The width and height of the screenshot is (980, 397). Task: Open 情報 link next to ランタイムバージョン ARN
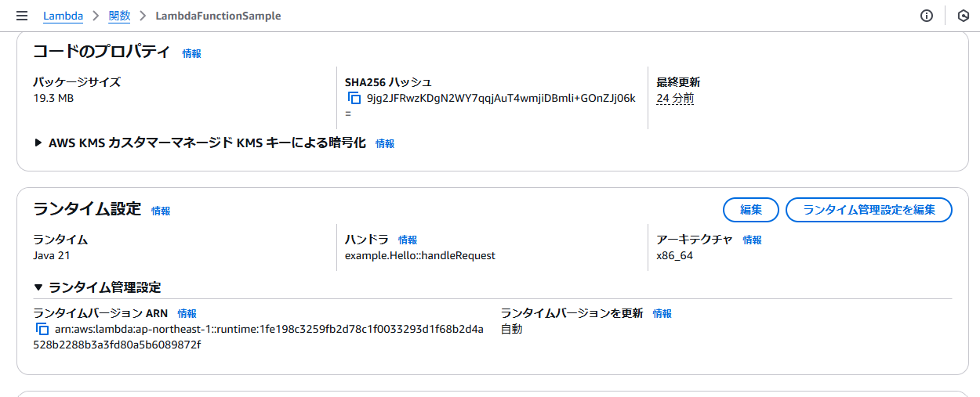(x=187, y=314)
